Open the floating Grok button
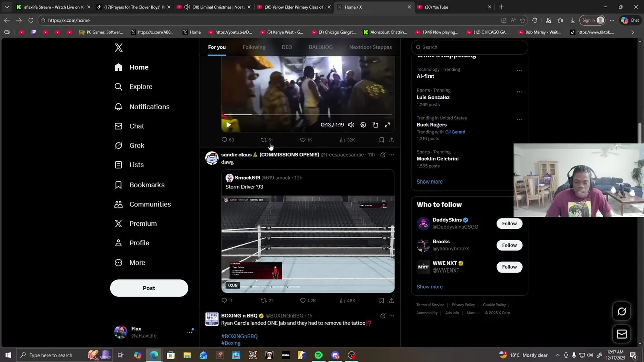The image size is (644, 362). (x=622, y=312)
